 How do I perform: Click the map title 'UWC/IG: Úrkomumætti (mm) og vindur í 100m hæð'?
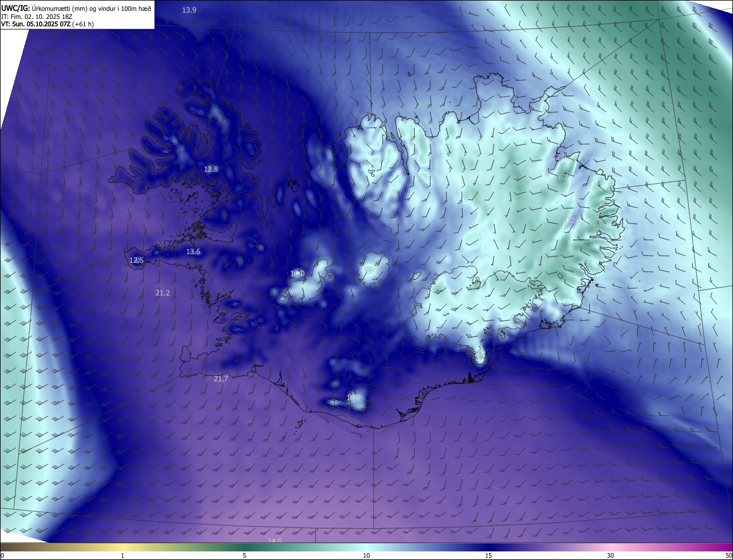coord(76,7)
